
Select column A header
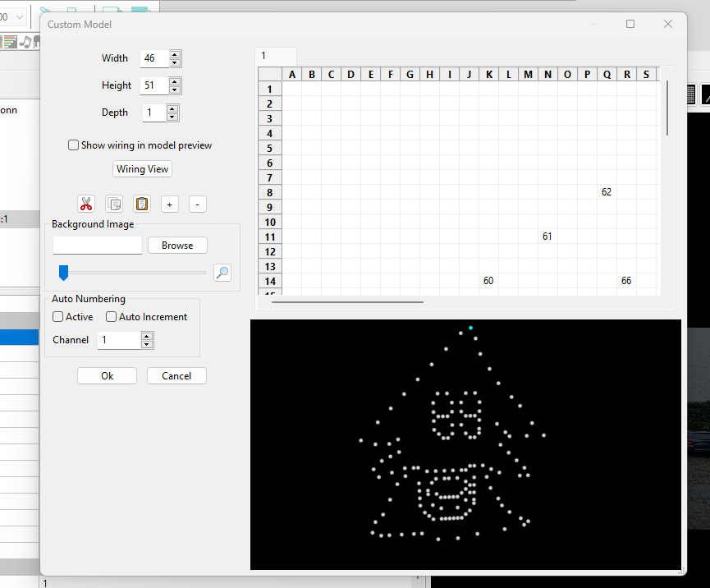pos(292,74)
